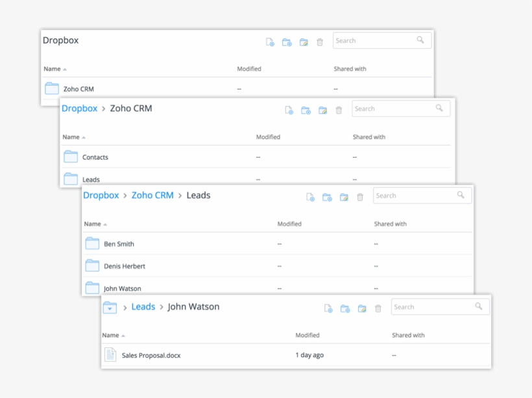Click the trash icon in the John Watson panel
The width and height of the screenshot is (532, 398).
coord(378,308)
